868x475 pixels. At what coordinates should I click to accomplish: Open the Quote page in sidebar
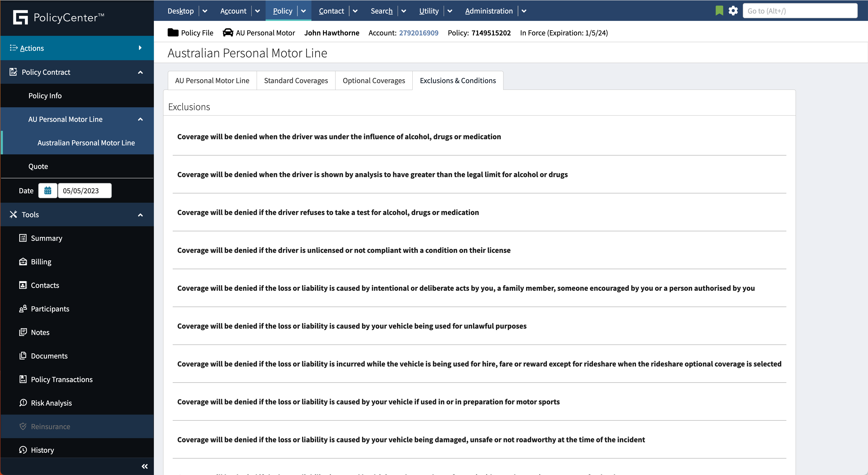pos(38,166)
